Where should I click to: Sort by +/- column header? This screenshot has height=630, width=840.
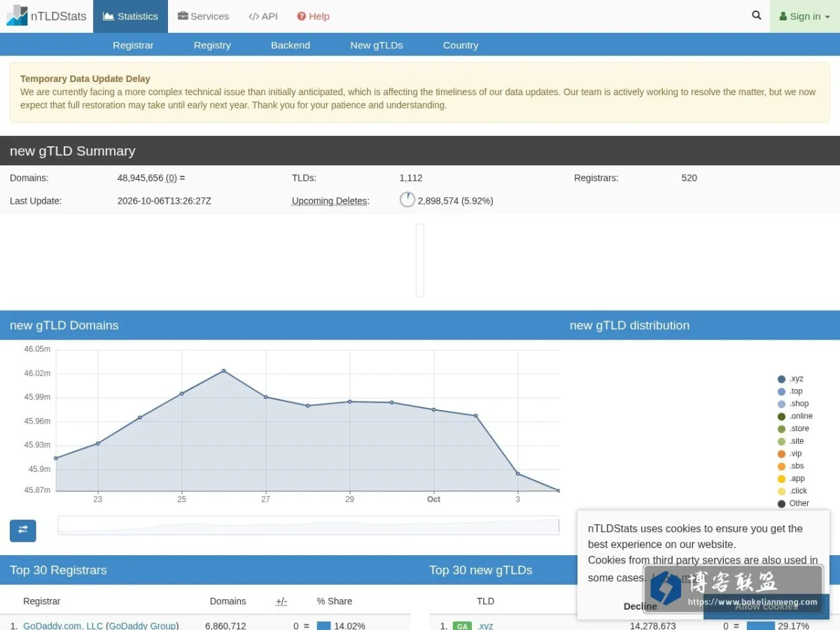click(x=281, y=601)
